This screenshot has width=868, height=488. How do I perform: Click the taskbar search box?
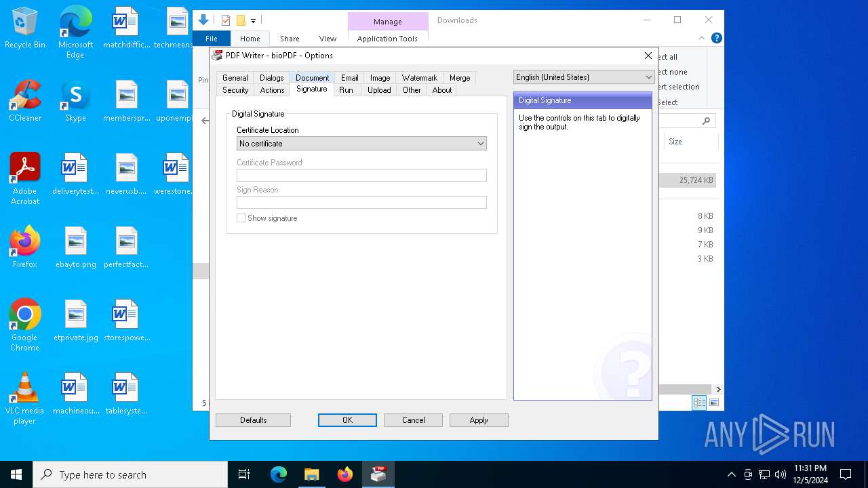pos(130,474)
